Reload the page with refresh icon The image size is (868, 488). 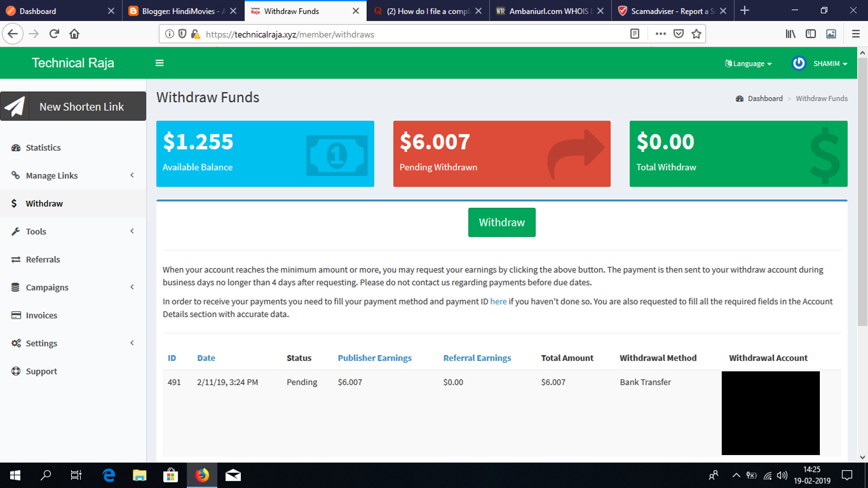pos(54,34)
